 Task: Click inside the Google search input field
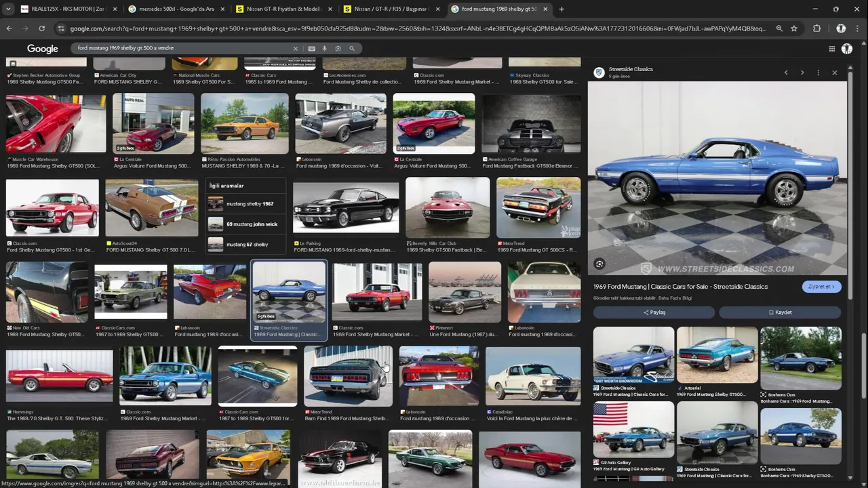pos(183,49)
